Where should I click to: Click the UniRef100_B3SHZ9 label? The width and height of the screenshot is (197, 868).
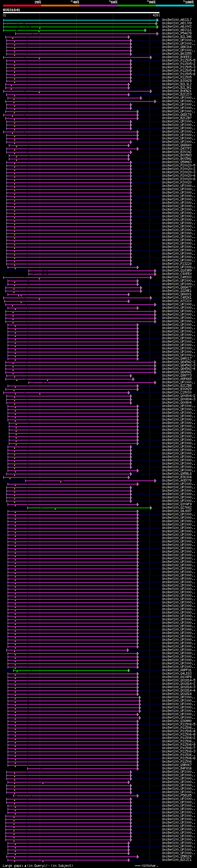tap(177, 389)
